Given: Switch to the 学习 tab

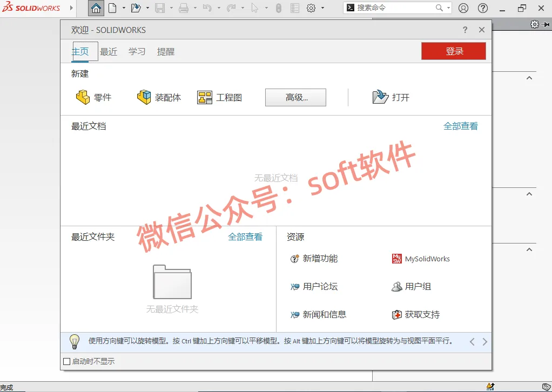Looking at the screenshot, I should point(137,52).
